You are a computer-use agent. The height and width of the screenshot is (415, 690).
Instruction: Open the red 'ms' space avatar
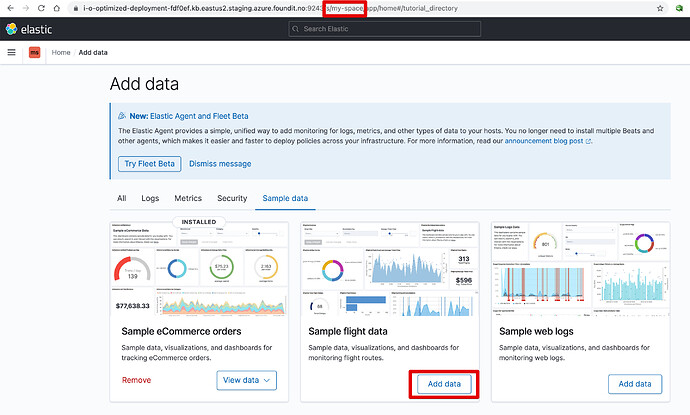pos(34,52)
